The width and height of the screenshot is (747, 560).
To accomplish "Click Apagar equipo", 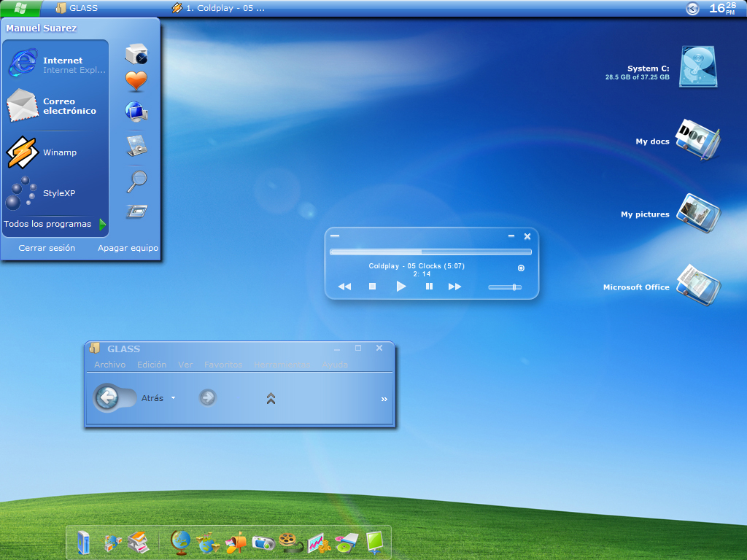I will point(128,248).
